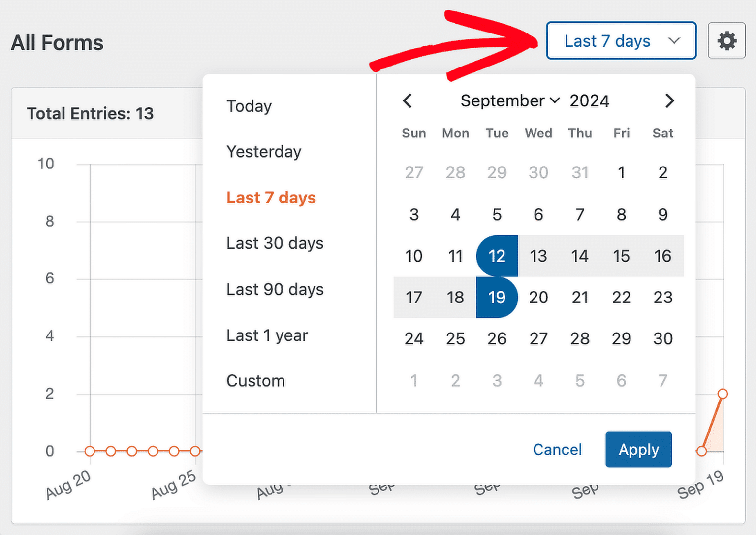Apply the selected date range
This screenshot has height=535, width=756.
click(x=638, y=449)
